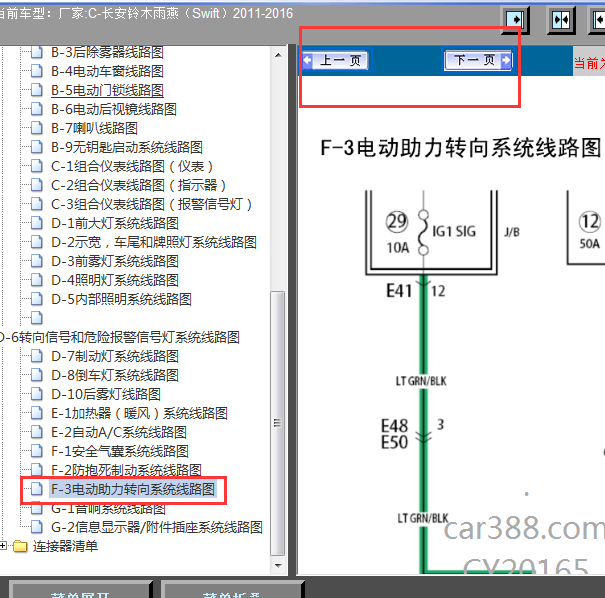Screen dimensions: 605x598
Task: Click the J/B junction box label
Action: [x=512, y=232]
